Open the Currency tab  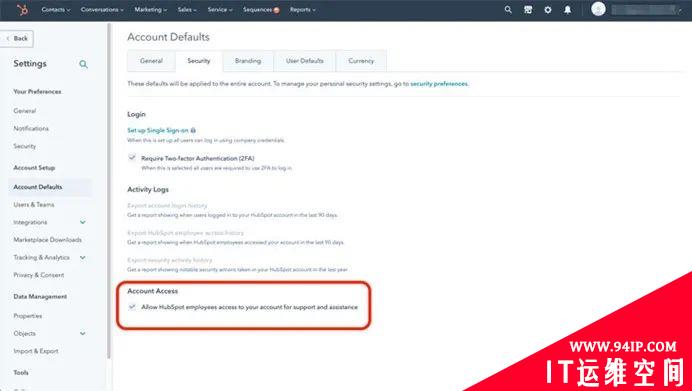[361, 61]
